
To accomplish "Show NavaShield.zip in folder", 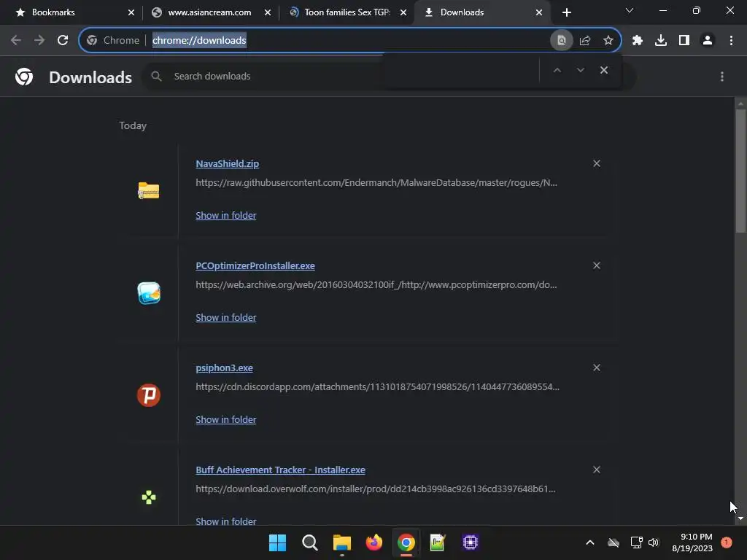I will 226,215.
